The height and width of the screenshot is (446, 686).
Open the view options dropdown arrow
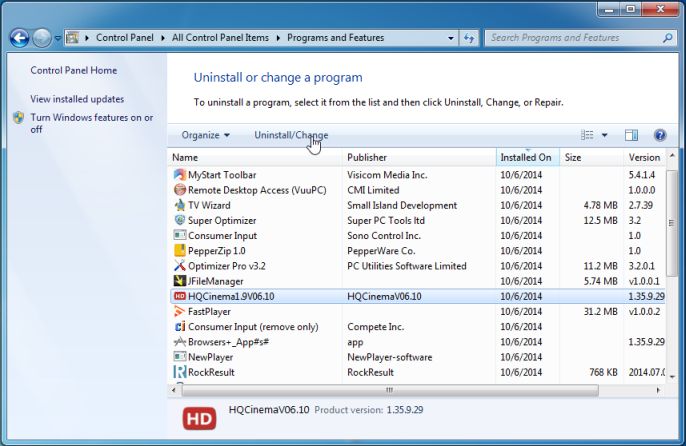pos(604,135)
